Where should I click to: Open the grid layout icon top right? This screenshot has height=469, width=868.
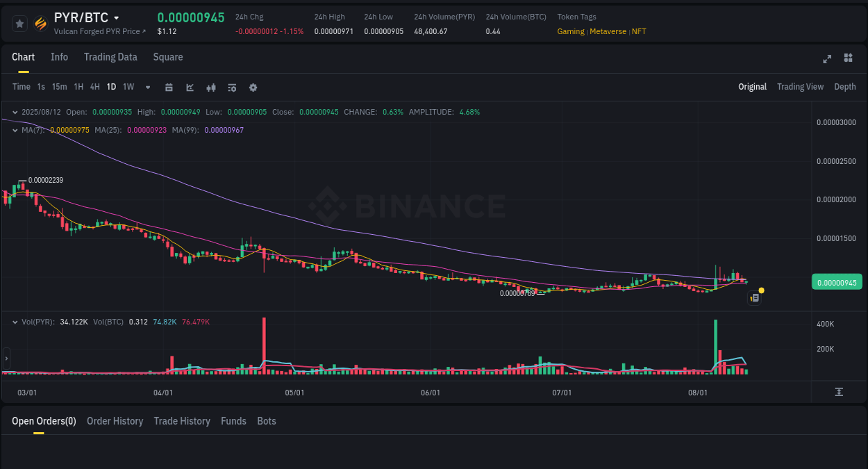[x=848, y=59]
